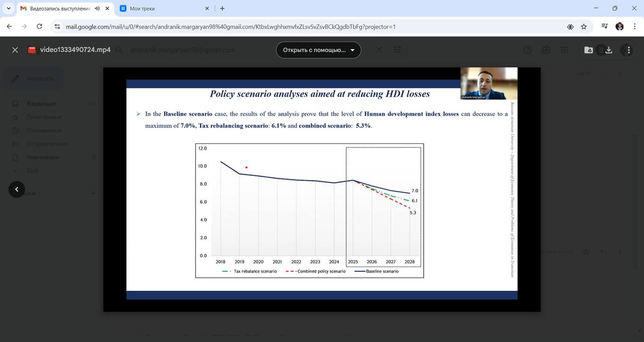
Task: Open media controls in Chrome toolbar
Action: coord(604,27)
